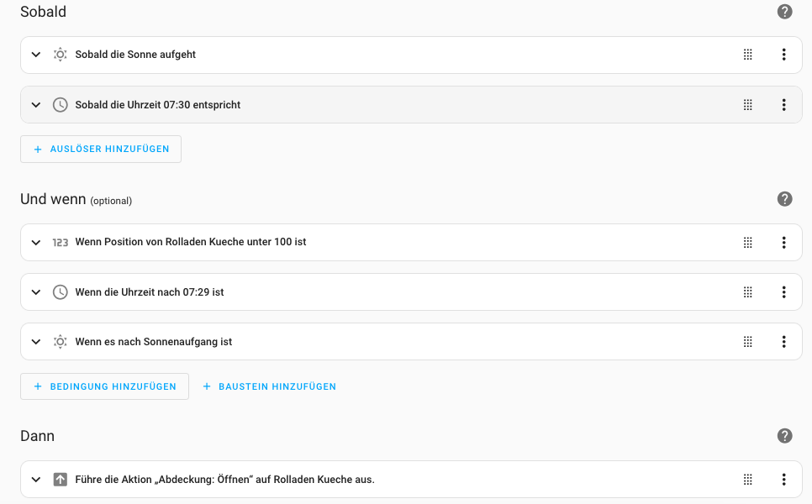Open three-dot menu for sunrise trigger
Viewport: 812px width, 504px height.
tap(783, 55)
